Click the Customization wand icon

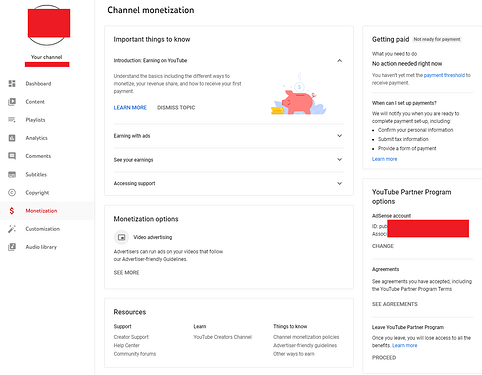click(12, 229)
